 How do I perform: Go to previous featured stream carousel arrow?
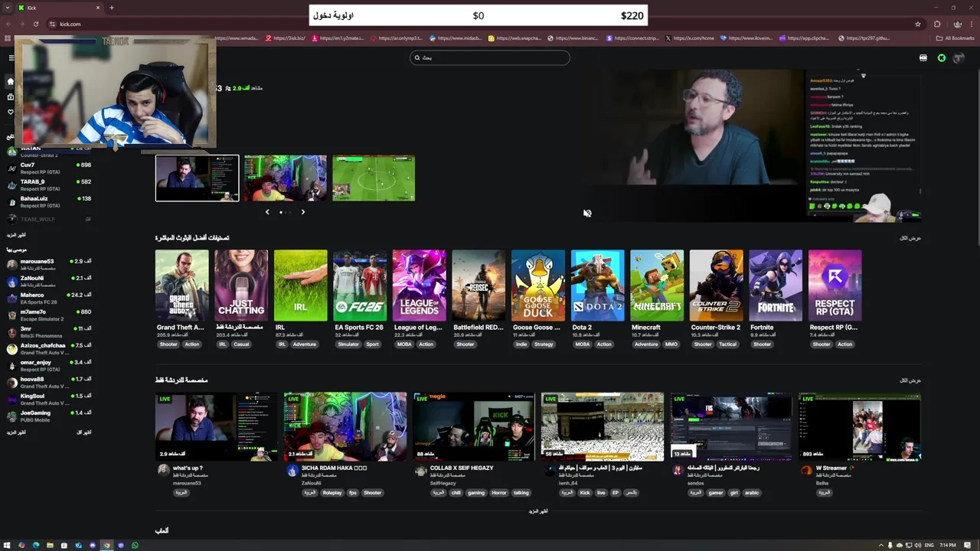point(267,212)
